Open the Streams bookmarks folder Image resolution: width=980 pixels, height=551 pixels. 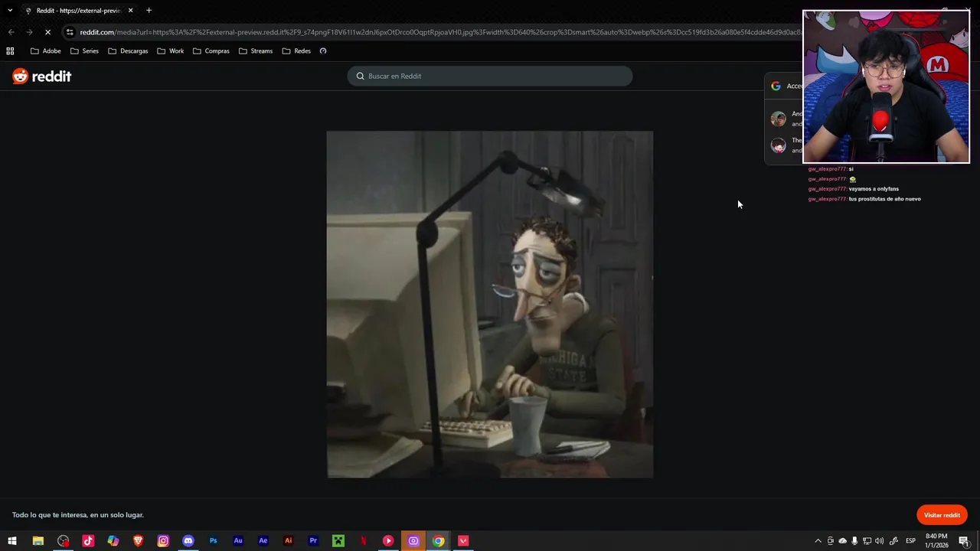tap(256, 51)
